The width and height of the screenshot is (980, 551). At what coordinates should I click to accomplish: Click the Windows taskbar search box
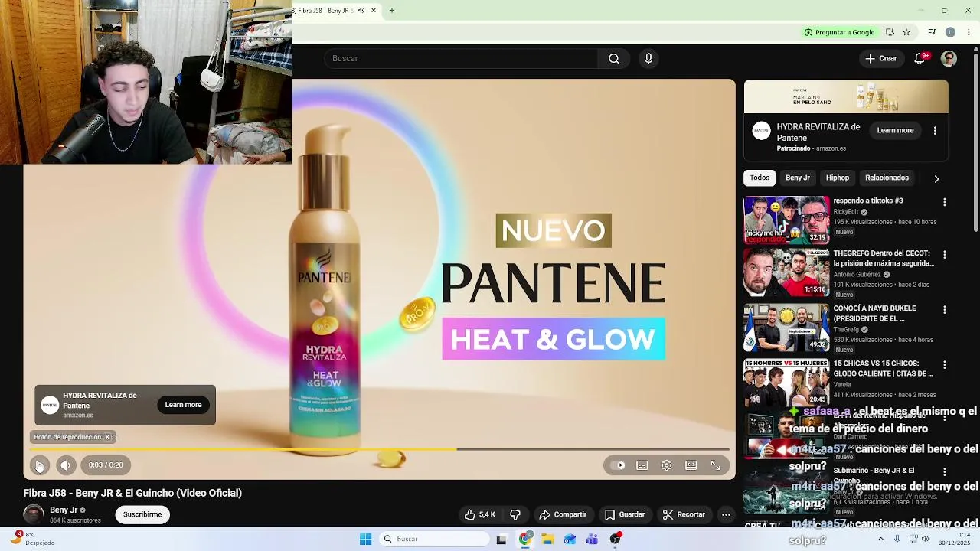pyautogui.click(x=435, y=540)
